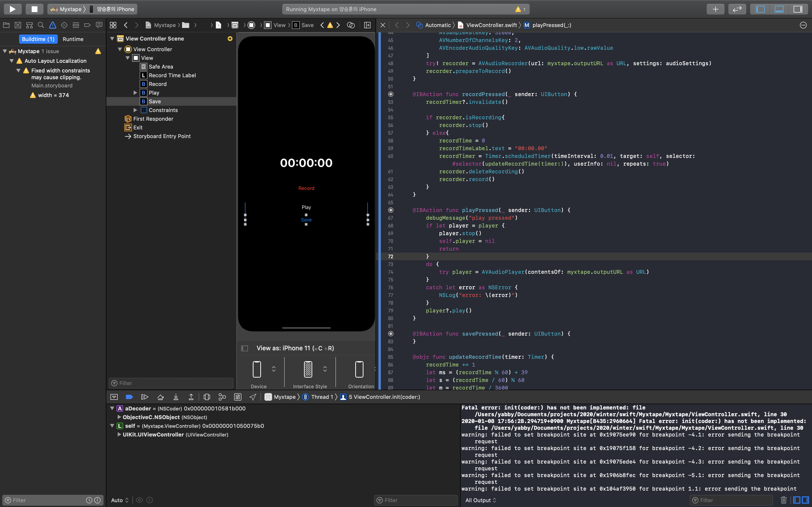
Task: Expand the Play button tree item
Action: coord(135,93)
